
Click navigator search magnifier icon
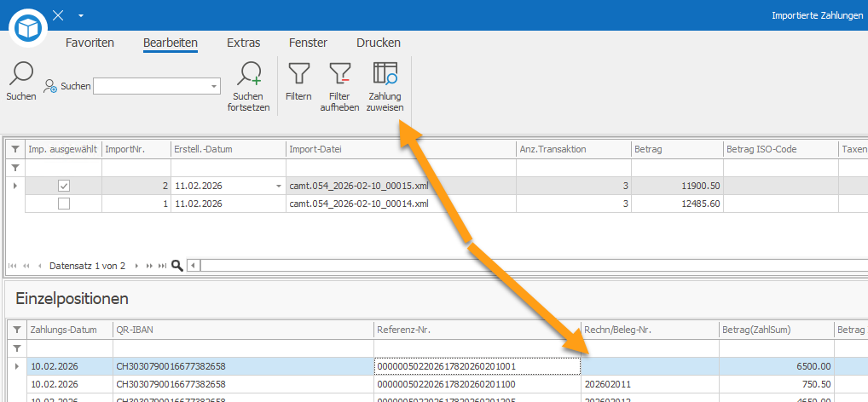tap(177, 266)
